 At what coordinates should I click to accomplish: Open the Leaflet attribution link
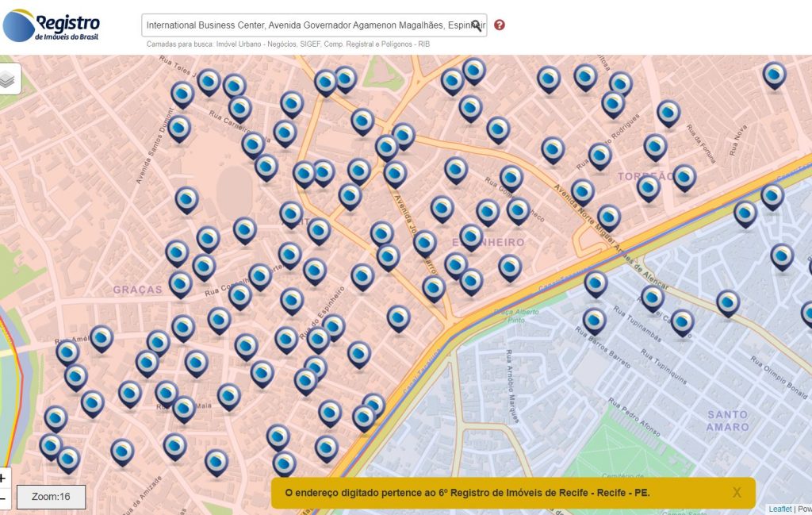pos(779,509)
